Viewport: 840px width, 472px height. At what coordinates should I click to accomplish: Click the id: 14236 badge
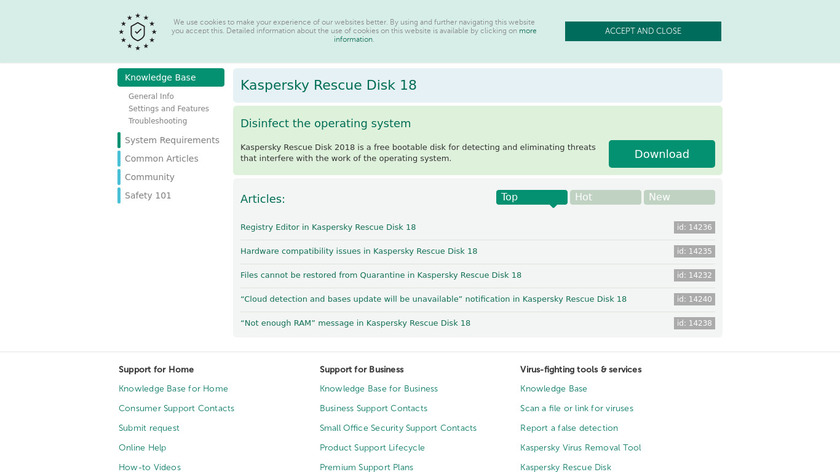pyautogui.click(x=694, y=227)
